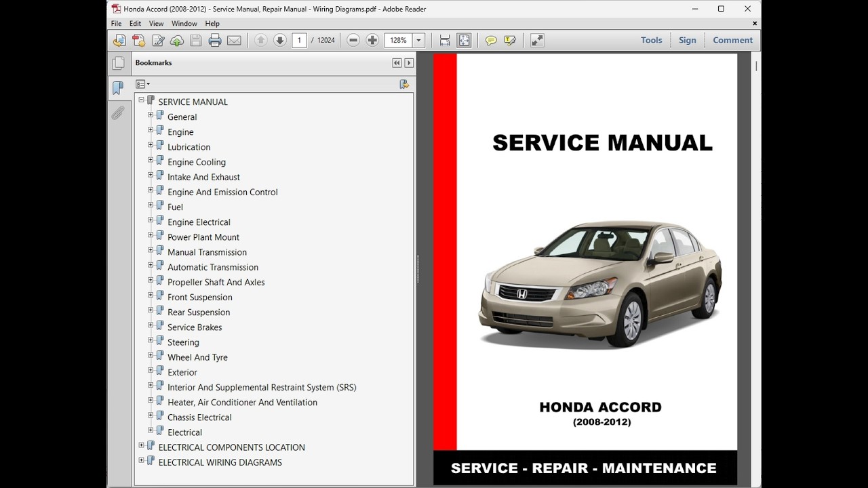
Task: Select the Steering bookmark
Action: [183, 342]
